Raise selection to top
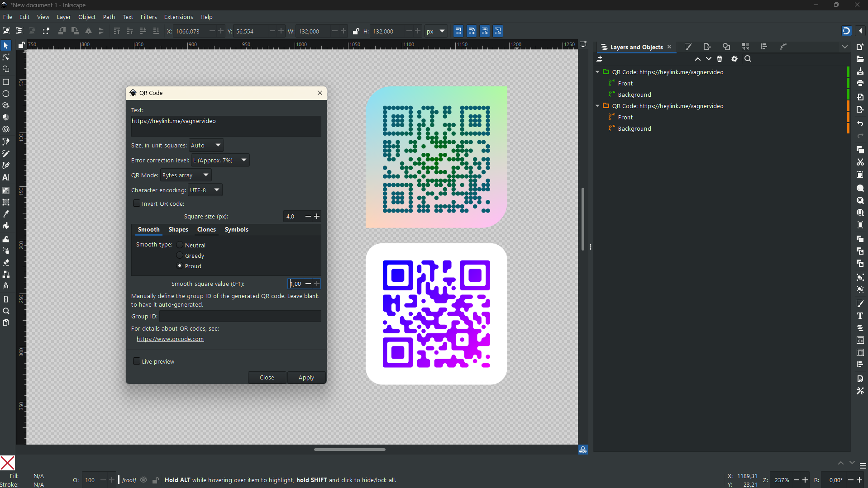868x488 pixels. point(117,31)
